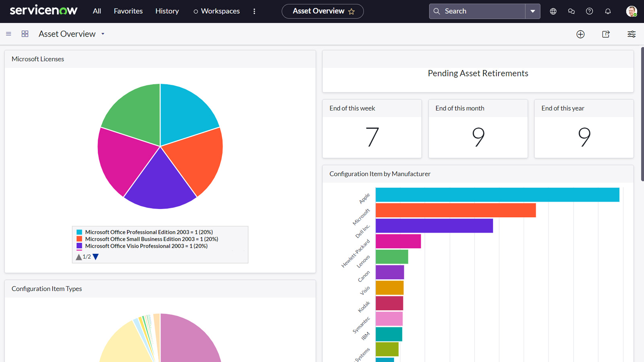Click the ServiceNow logo

43,11
